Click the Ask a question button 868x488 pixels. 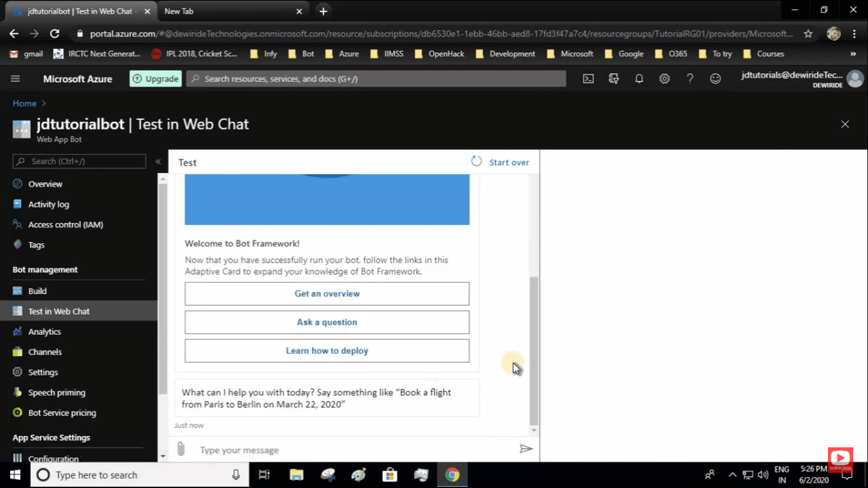pos(327,322)
